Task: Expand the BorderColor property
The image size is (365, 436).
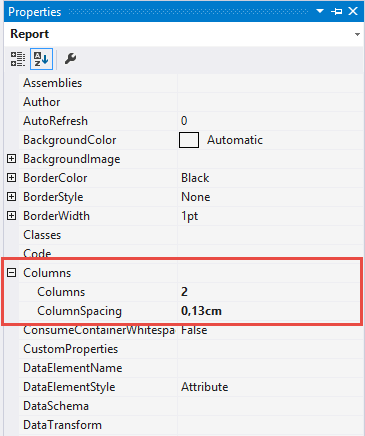Action: [12, 178]
